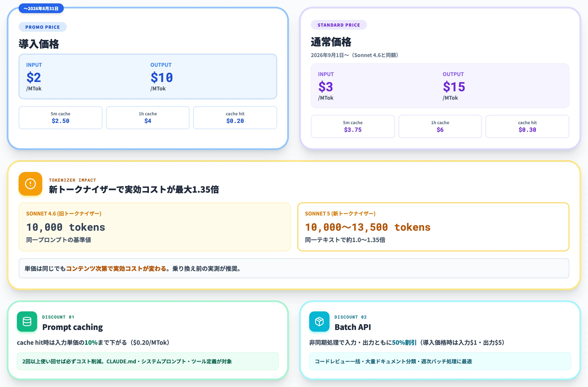The image size is (588, 387).
Task: Click the 10,000～13,500 tokens value
Action: point(368,227)
